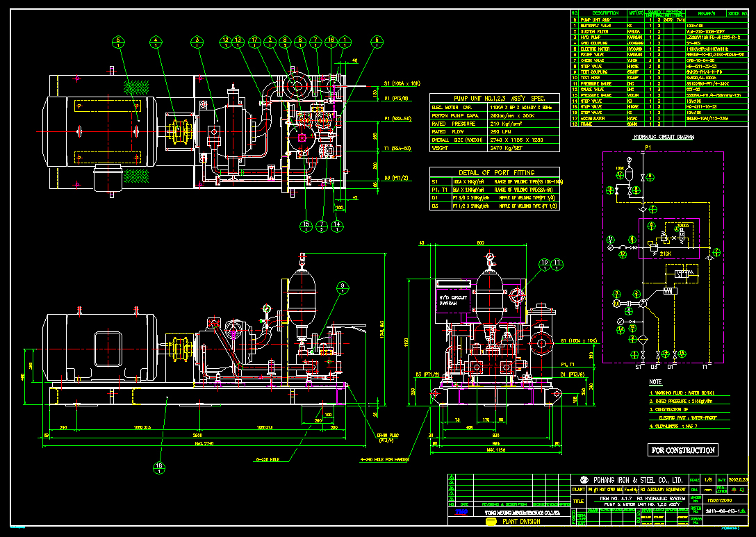This screenshot has width=756, height=537.
Task: Click the yellow emblem beside PLANT DIVISION
Action: click(491, 522)
